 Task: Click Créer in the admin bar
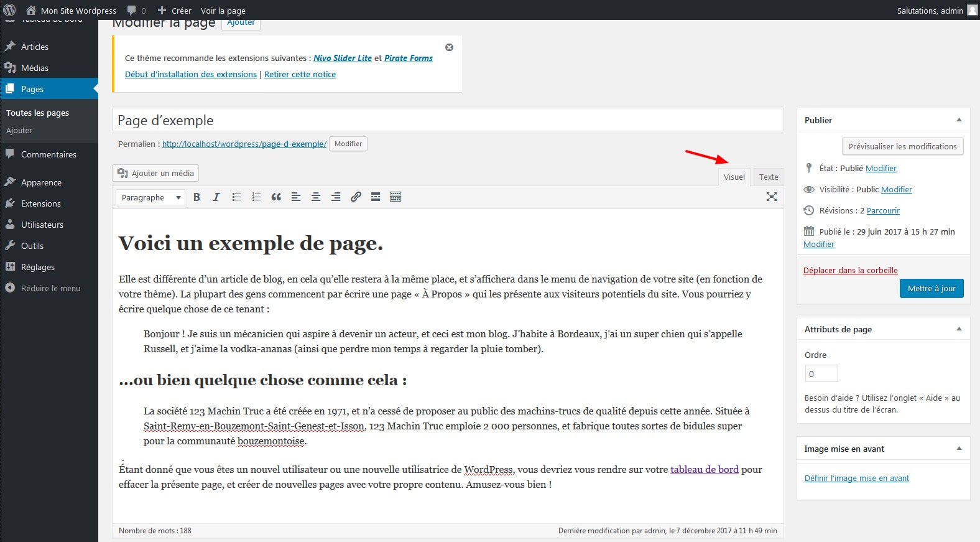pyautogui.click(x=174, y=11)
